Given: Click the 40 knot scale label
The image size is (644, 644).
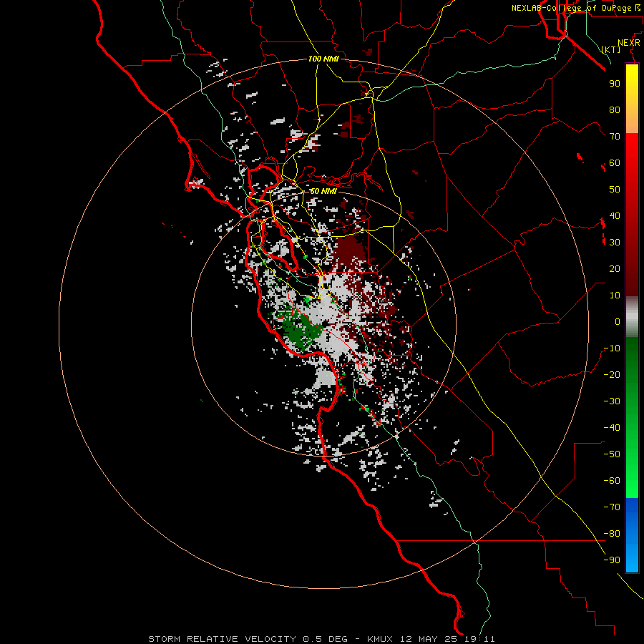Looking at the screenshot, I should tap(615, 216).
